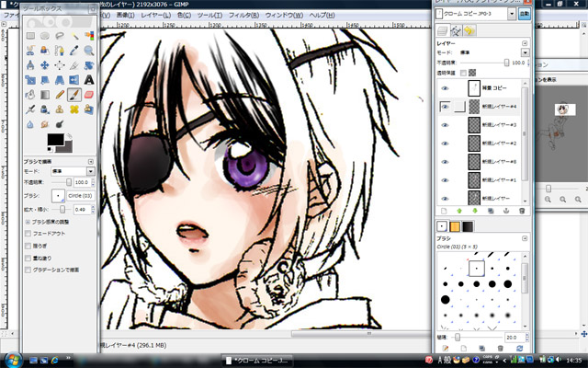Enable the グラデーションで描画 checkbox
The height and width of the screenshot is (368, 588).
point(28,270)
